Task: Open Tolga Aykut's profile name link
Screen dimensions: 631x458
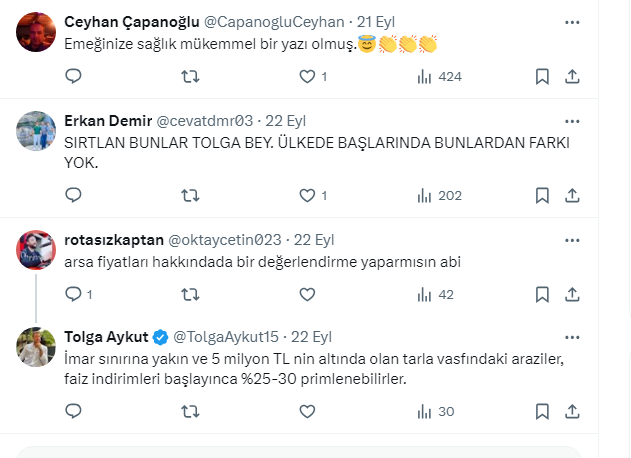Action: (x=103, y=336)
